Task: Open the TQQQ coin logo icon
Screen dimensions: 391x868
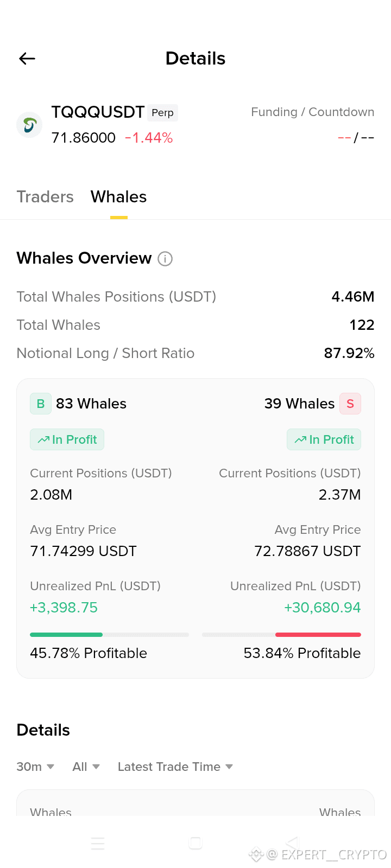Action: click(30, 125)
